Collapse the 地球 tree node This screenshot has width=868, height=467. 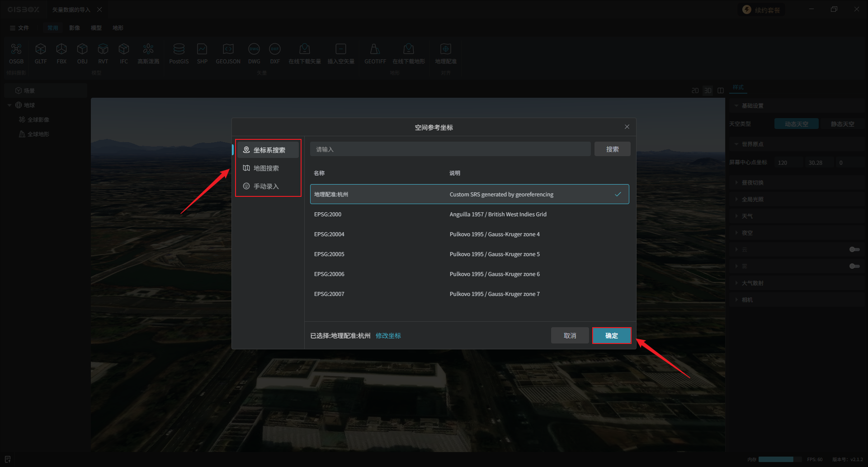(9, 105)
